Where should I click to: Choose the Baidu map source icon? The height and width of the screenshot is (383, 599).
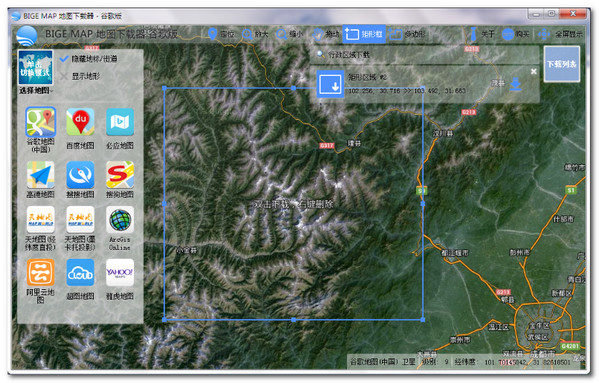[80, 122]
